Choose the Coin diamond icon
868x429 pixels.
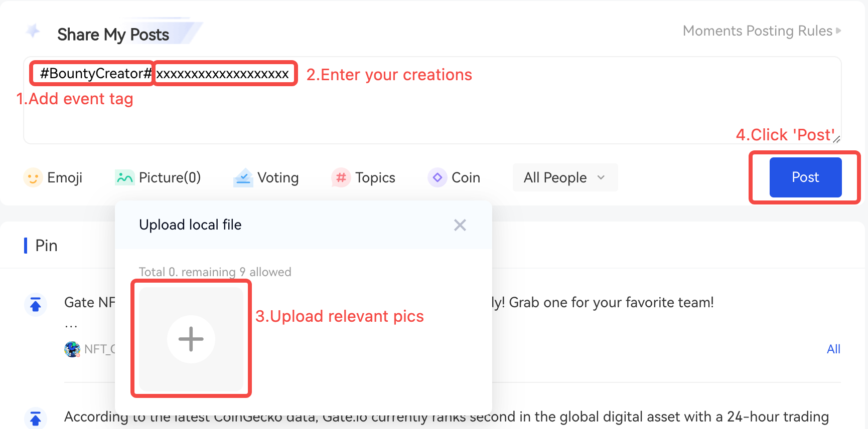pos(438,177)
